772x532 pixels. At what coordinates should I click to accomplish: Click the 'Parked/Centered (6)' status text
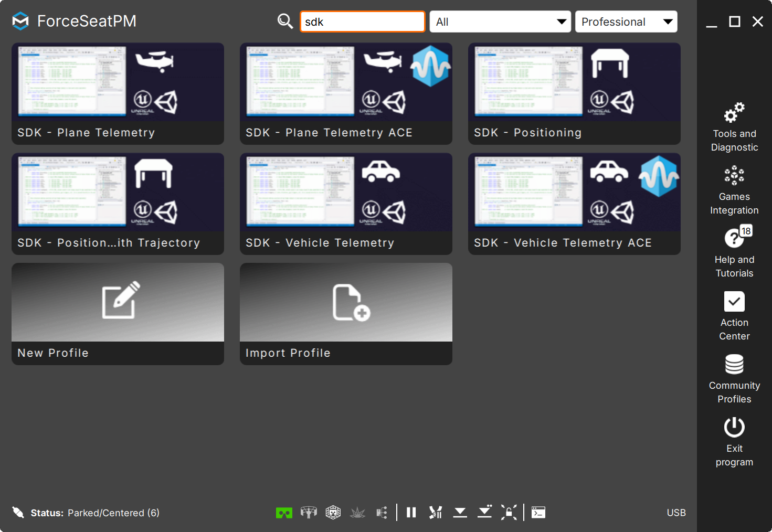pos(113,513)
